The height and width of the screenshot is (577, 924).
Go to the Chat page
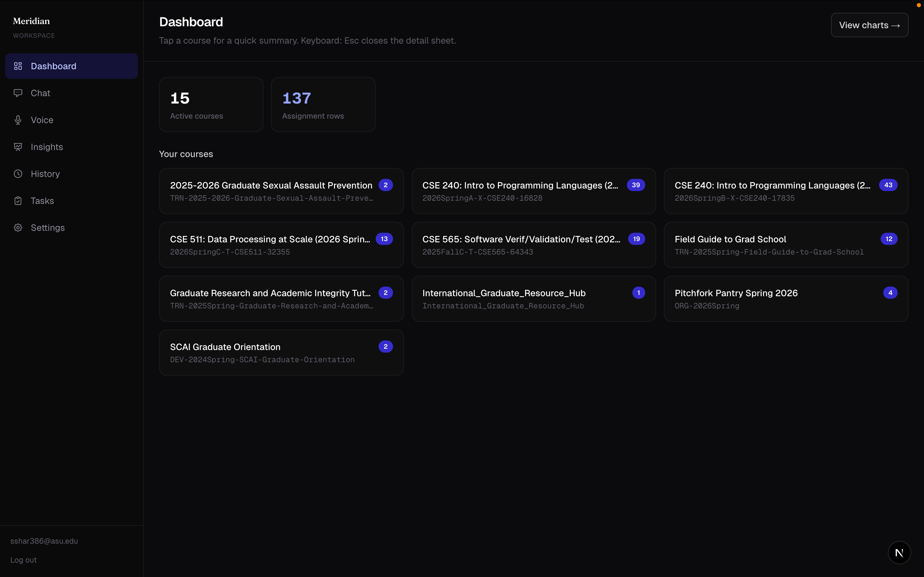tap(40, 93)
